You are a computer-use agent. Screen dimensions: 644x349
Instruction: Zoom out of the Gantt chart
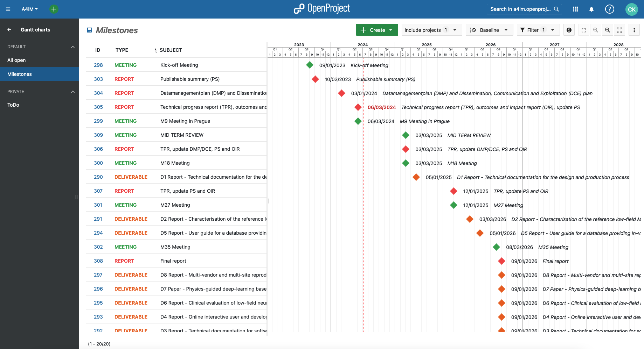click(596, 30)
